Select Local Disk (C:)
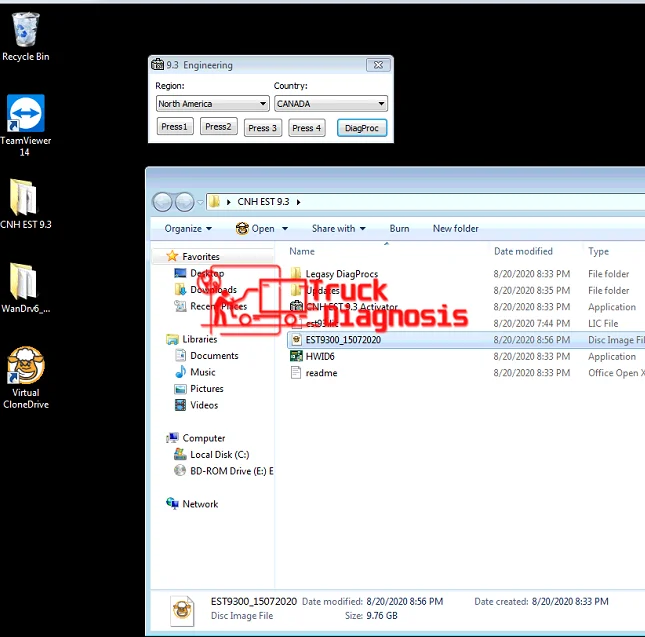 click(x=220, y=455)
